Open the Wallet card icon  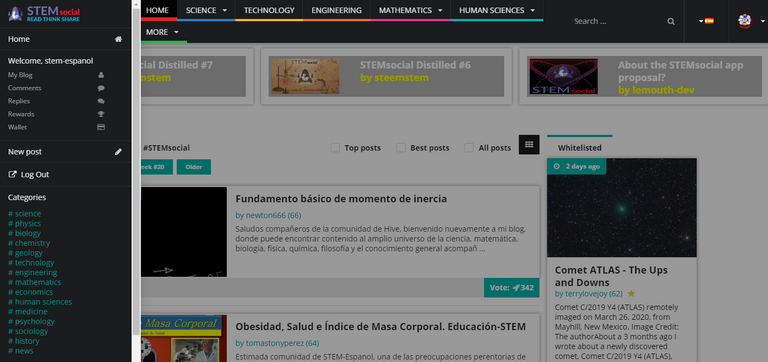coord(101,127)
